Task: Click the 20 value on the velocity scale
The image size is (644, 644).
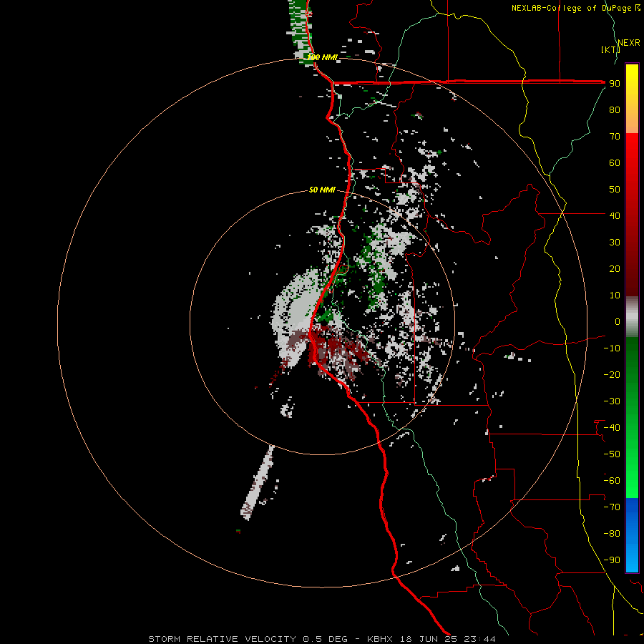Action: pos(615,268)
